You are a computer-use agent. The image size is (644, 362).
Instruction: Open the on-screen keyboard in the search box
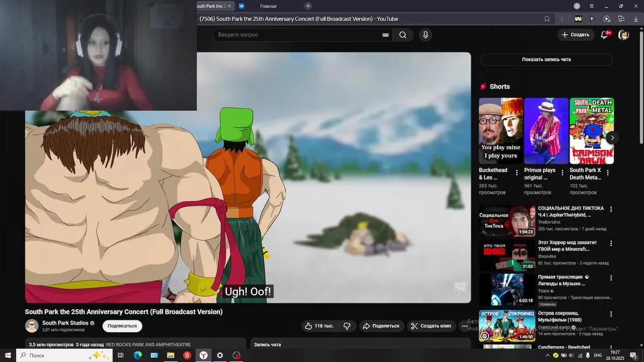385,35
